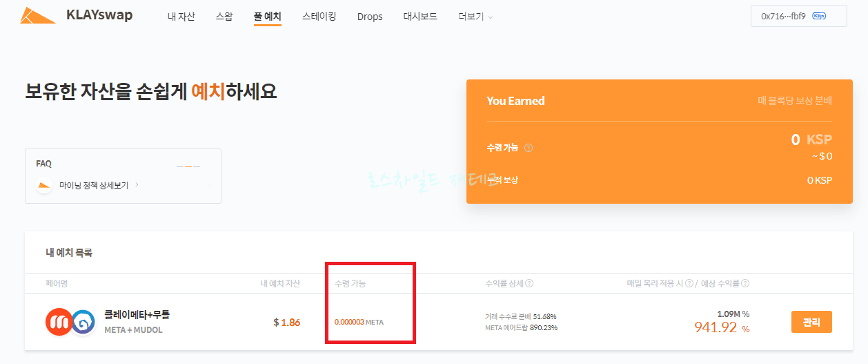The height and width of the screenshot is (364, 868).
Task: Click the MUDOL token icon
Action: (x=83, y=322)
